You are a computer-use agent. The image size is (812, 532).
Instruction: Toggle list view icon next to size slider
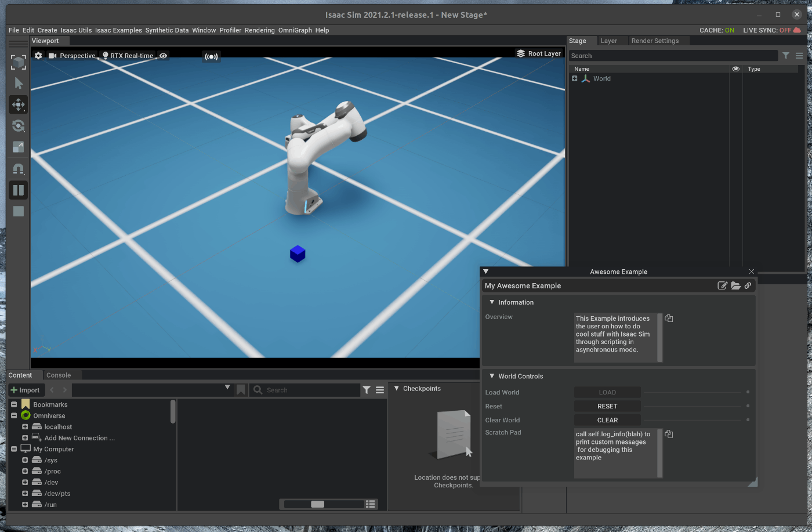(x=371, y=504)
